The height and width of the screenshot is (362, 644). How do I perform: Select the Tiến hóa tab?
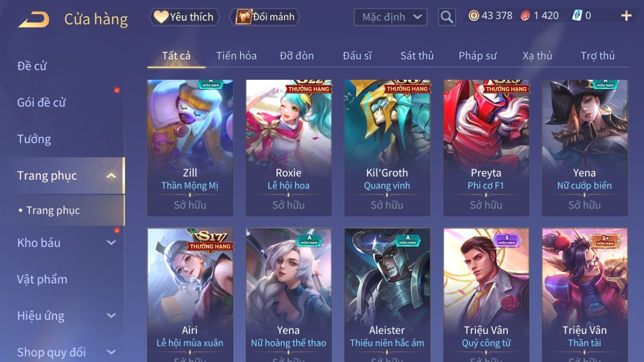point(236,56)
